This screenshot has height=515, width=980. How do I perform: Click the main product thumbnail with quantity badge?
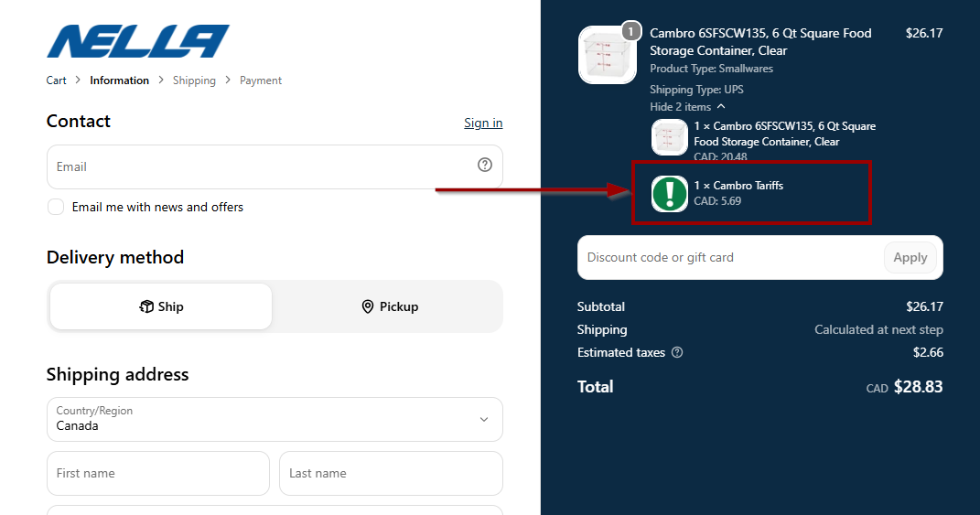point(608,55)
